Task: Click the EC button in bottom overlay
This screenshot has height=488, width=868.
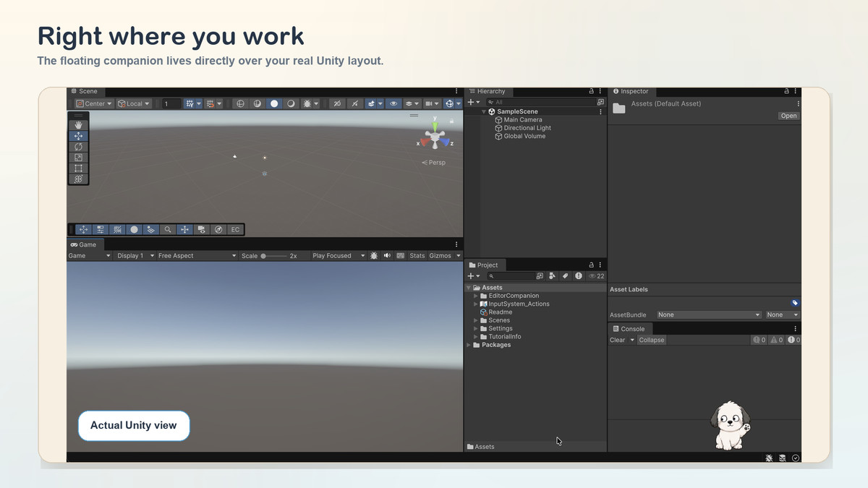Action: pos(235,229)
